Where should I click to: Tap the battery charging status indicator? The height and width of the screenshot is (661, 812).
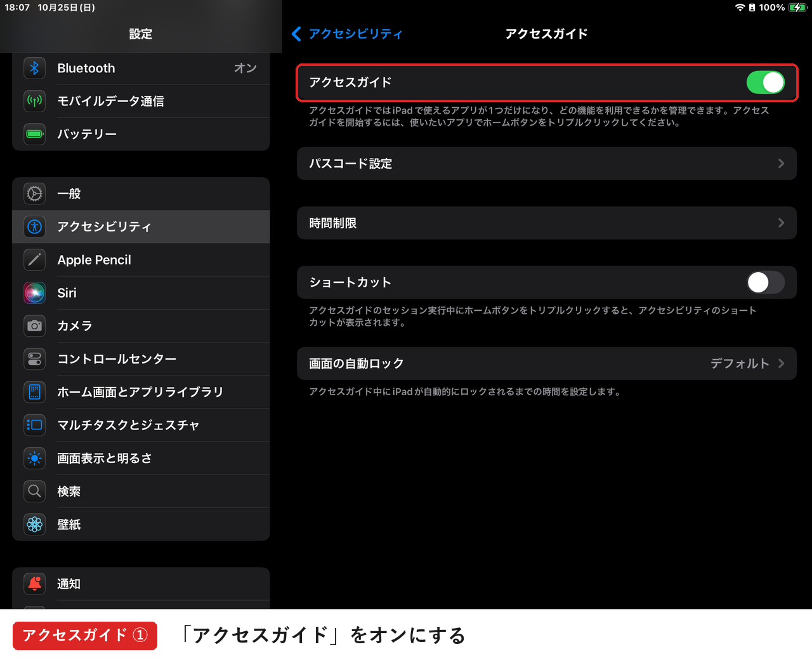797,8
